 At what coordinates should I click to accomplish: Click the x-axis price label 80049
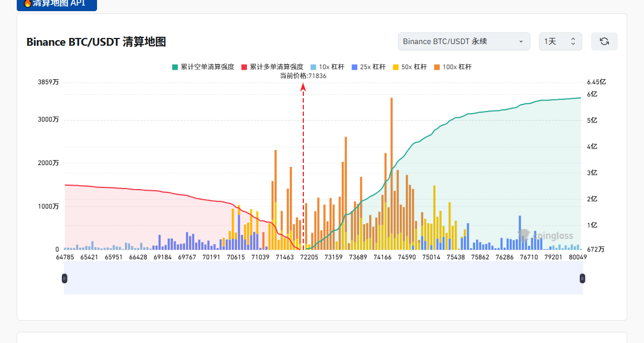click(x=578, y=257)
